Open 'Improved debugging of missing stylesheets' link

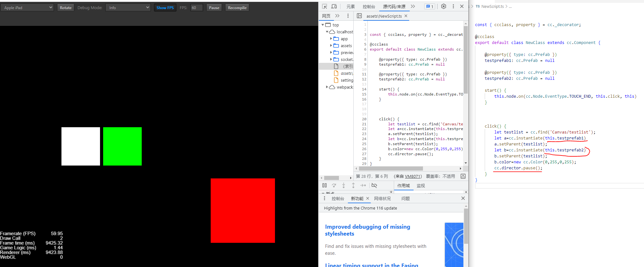[x=367, y=230]
